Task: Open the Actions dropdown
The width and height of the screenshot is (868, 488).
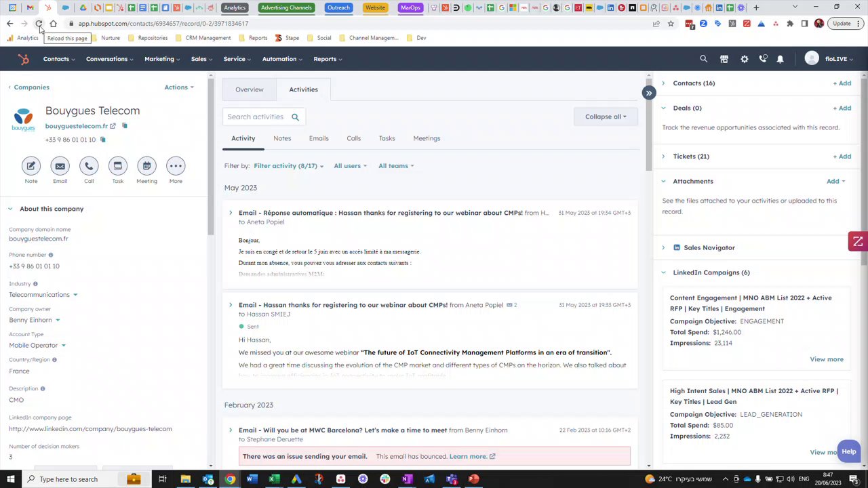Action: 179,87
